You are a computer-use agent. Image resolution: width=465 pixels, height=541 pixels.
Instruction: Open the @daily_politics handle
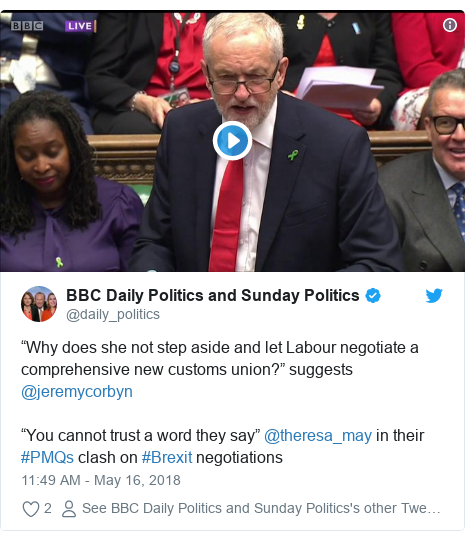[x=113, y=314]
